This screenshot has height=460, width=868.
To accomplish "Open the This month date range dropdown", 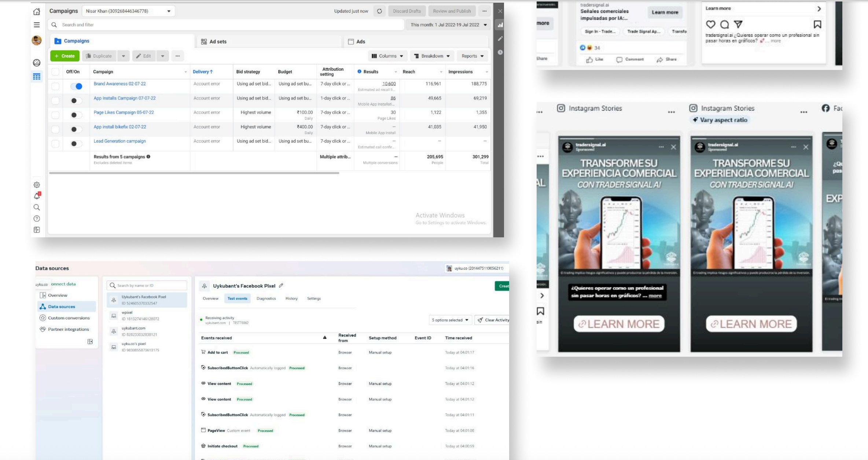I will point(448,25).
